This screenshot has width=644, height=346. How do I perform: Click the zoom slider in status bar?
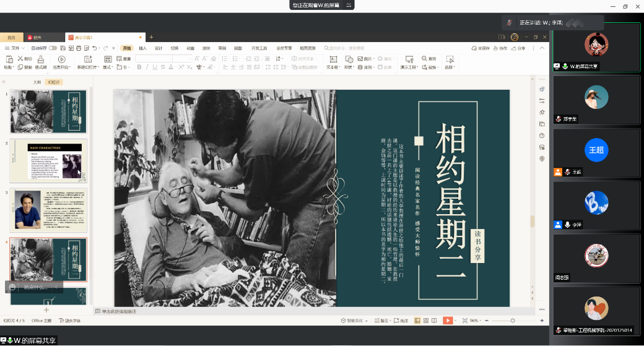(x=511, y=321)
